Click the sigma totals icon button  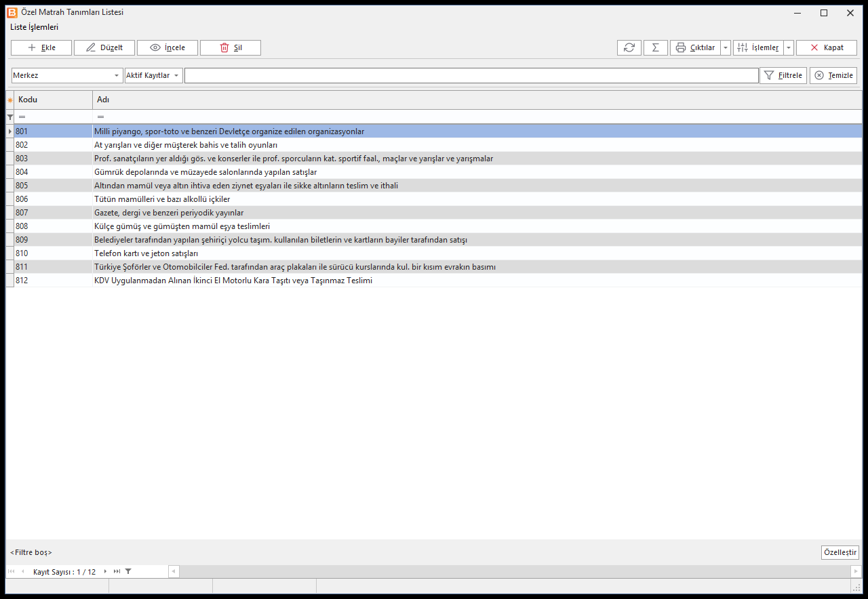(656, 47)
